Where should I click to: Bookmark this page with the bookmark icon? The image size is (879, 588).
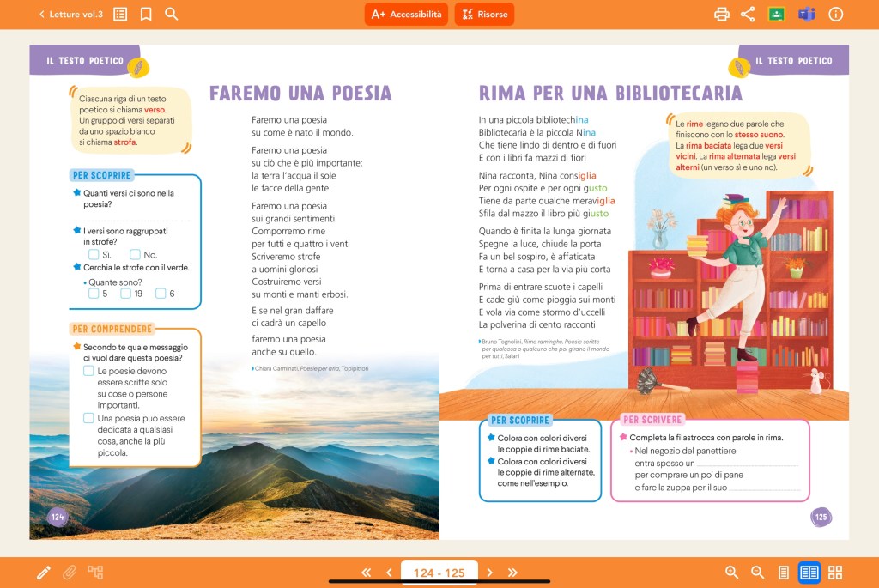click(146, 14)
